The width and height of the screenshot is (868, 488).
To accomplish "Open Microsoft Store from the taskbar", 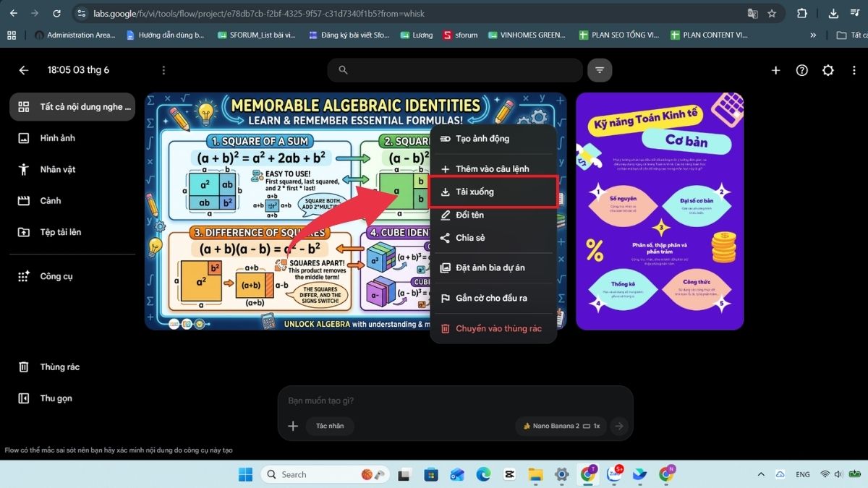I will (x=431, y=474).
